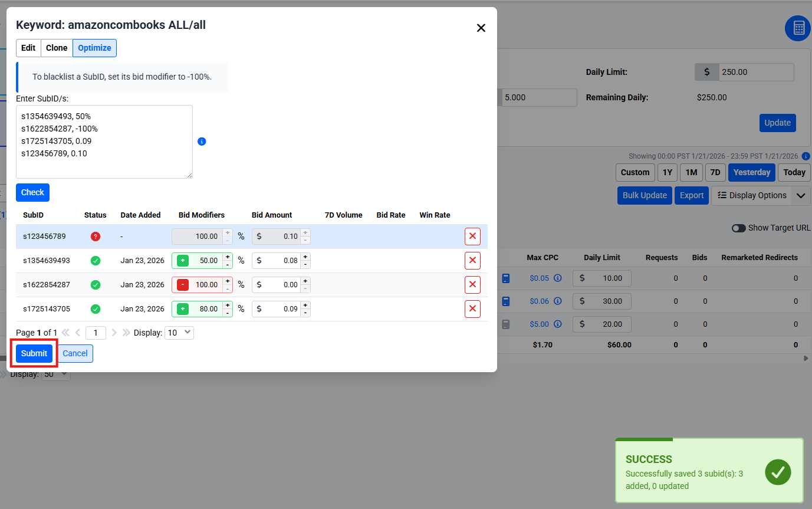Click calculator icon next to $0.05 Max CPC
The height and width of the screenshot is (509, 812).
(x=505, y=278)
